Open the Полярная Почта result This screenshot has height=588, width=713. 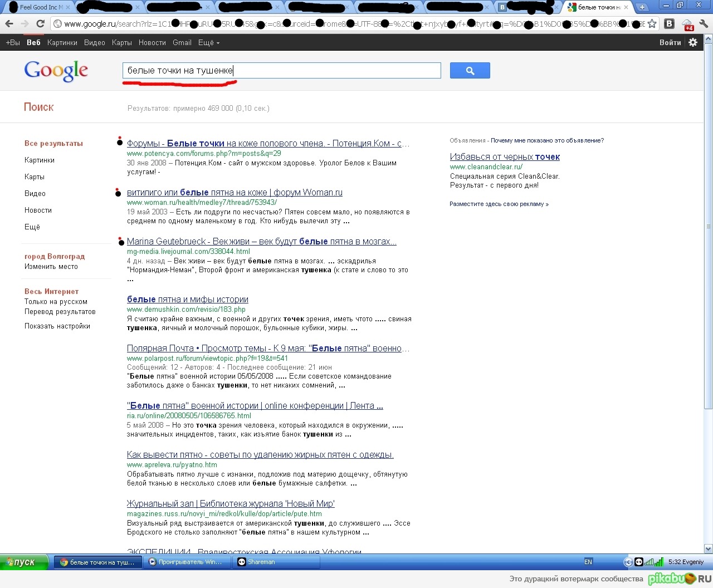coord(268,348)
